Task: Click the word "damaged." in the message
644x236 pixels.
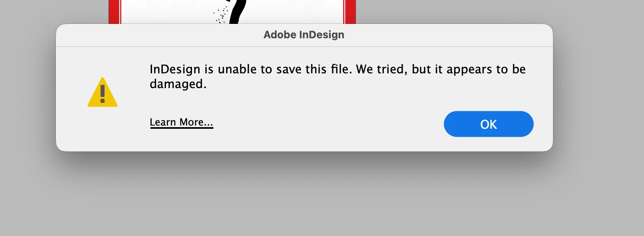Action: click(178, 84)
